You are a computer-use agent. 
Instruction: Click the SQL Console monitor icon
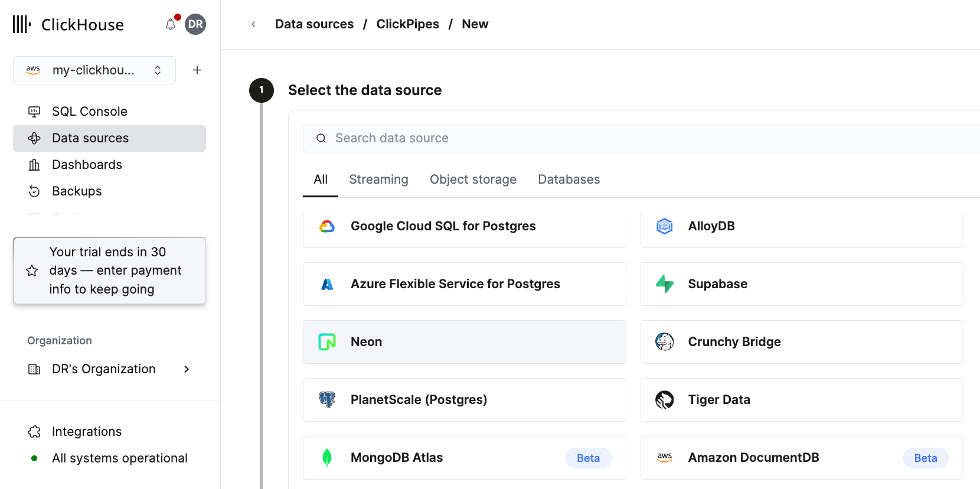point(34,112)
